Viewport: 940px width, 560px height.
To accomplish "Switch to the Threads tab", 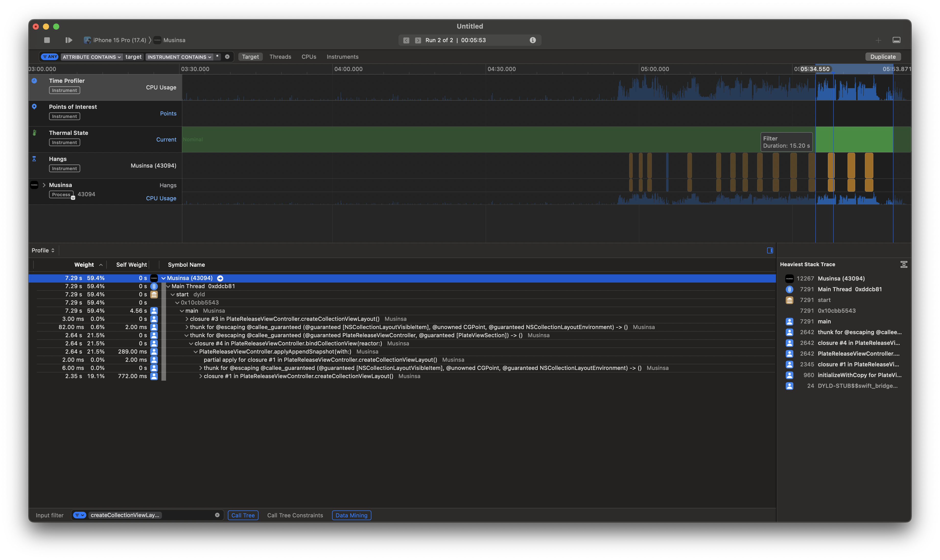I will pyautogui.click(x=280, y=57).
